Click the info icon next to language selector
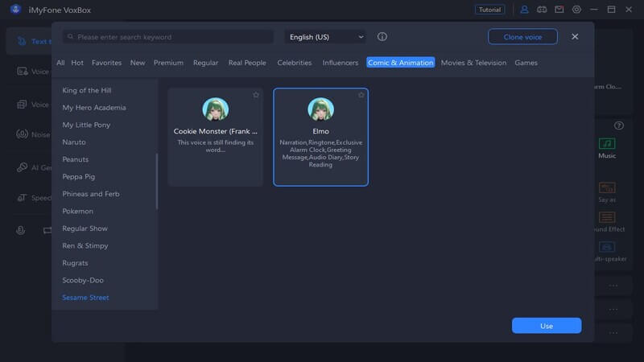644x362 pixels. 382,36
